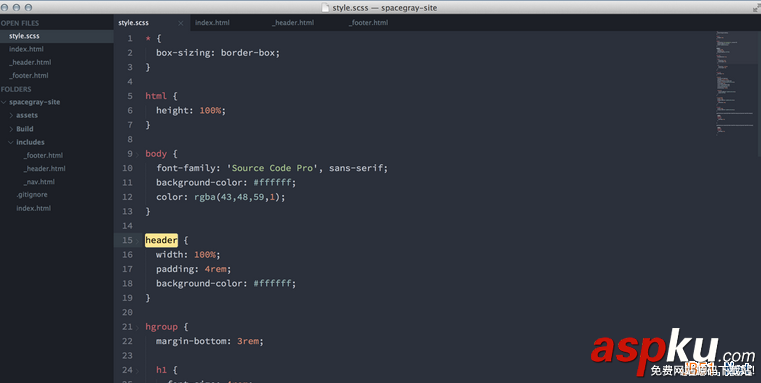Open the .gitignore file
This screenshot has width=761, height=383.
click(x=32, y=195)
